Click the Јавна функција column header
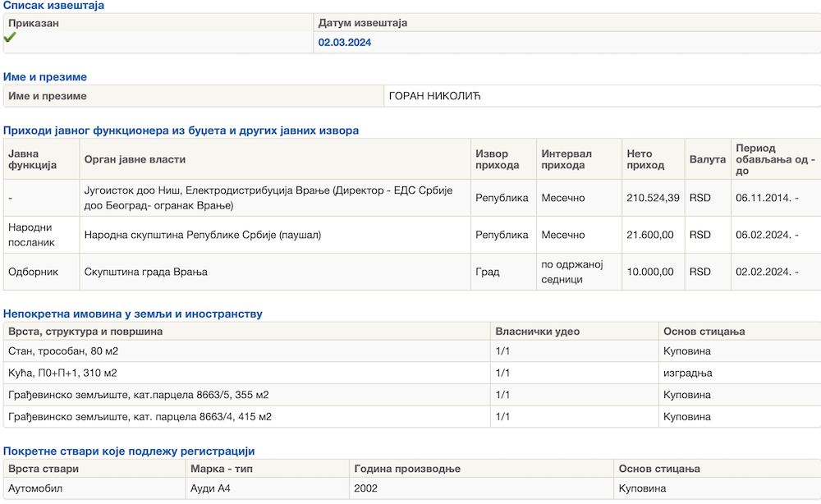The width and height of the screenshot is (821, 504). click(32, 159)
